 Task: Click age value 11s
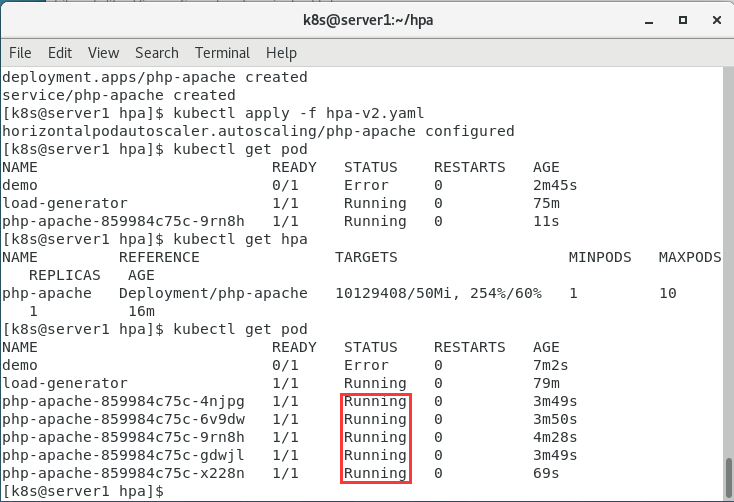(546, 221)
